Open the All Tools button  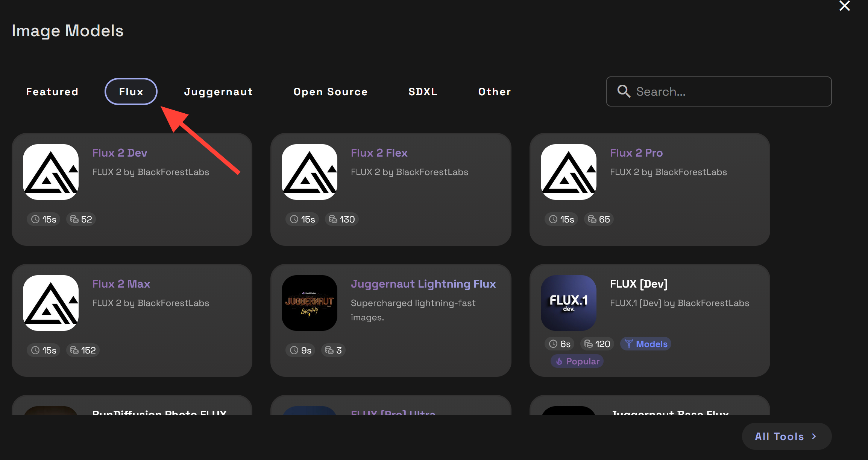787,436
